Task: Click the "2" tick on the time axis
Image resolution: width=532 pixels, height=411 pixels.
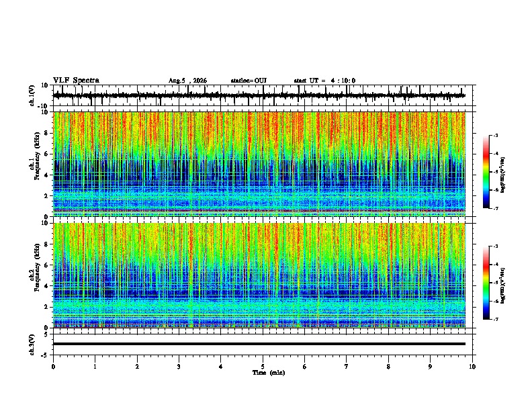Action: [x=137, y=367]
